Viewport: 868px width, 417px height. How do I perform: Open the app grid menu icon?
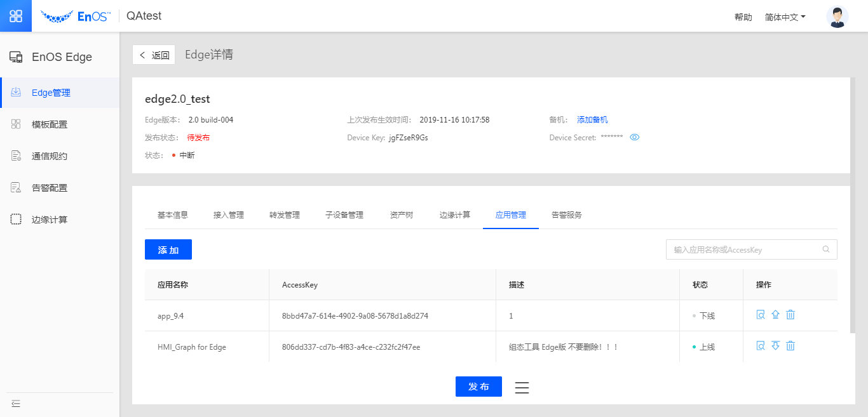click(x=16, y=16)
